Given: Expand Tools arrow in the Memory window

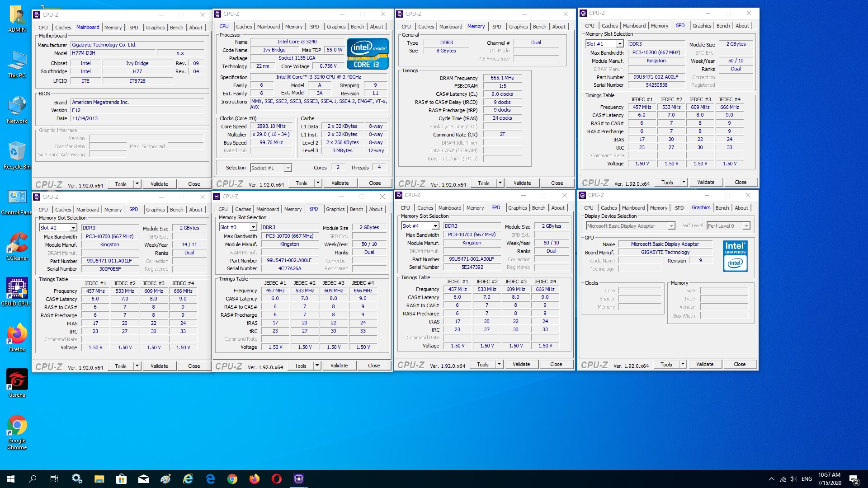Looking at the screenshot, I should 500,183.
